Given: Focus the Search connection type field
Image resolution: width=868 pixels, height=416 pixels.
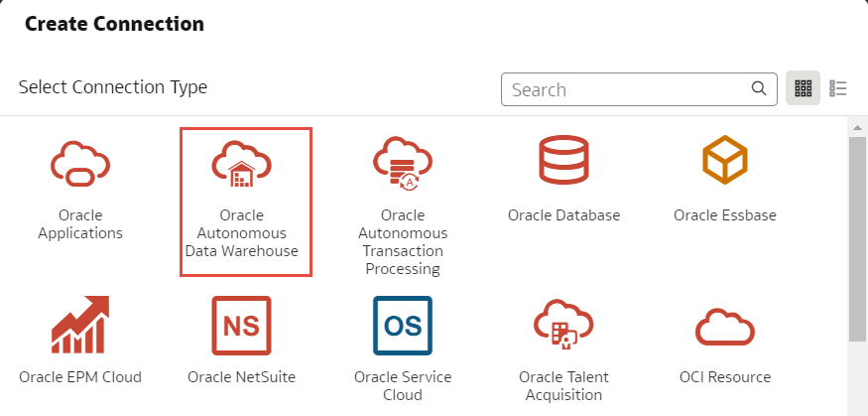Looking at the screenshot, I should click(x=630, y=89).
